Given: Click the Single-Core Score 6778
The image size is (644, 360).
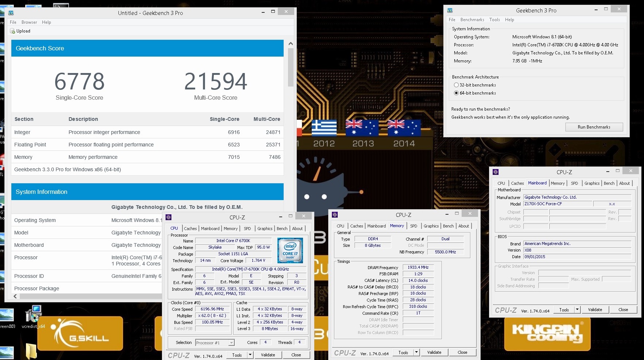Looking at the screenshot, I should 79,81.
